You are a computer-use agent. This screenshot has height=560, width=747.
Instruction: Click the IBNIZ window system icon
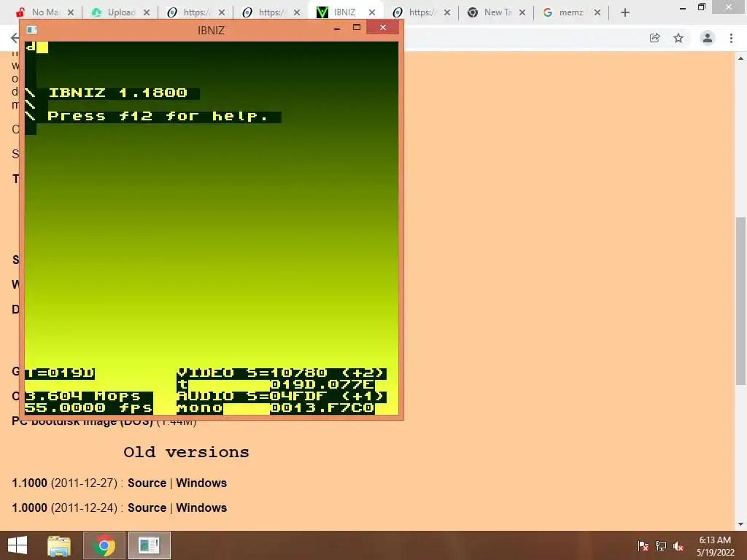point(32,29)
